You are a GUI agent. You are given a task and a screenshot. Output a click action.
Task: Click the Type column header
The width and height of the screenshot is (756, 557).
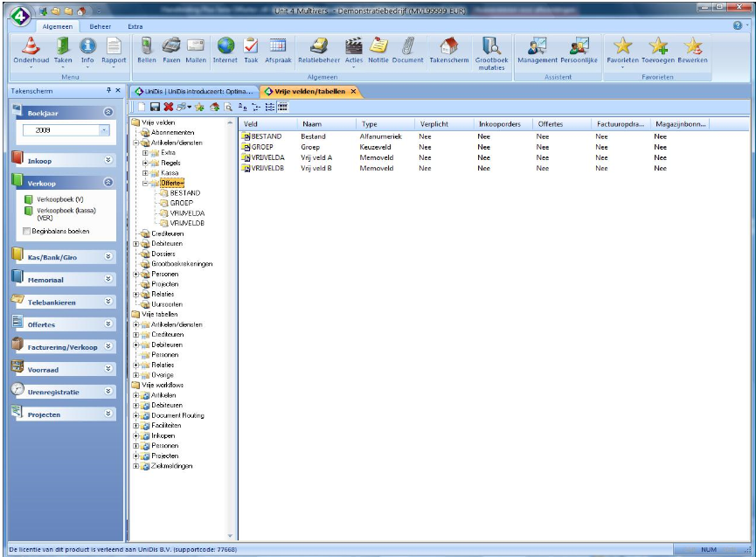[x=385, y=124]
